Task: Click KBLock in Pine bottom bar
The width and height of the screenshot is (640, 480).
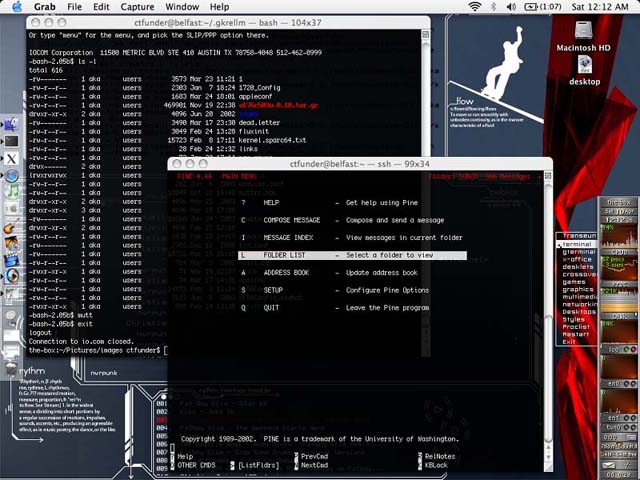Action: 436,465
